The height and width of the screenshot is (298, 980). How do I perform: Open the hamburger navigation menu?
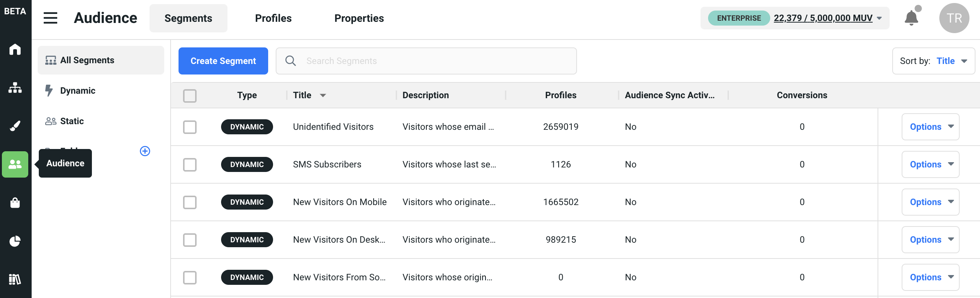coord(50,18)
